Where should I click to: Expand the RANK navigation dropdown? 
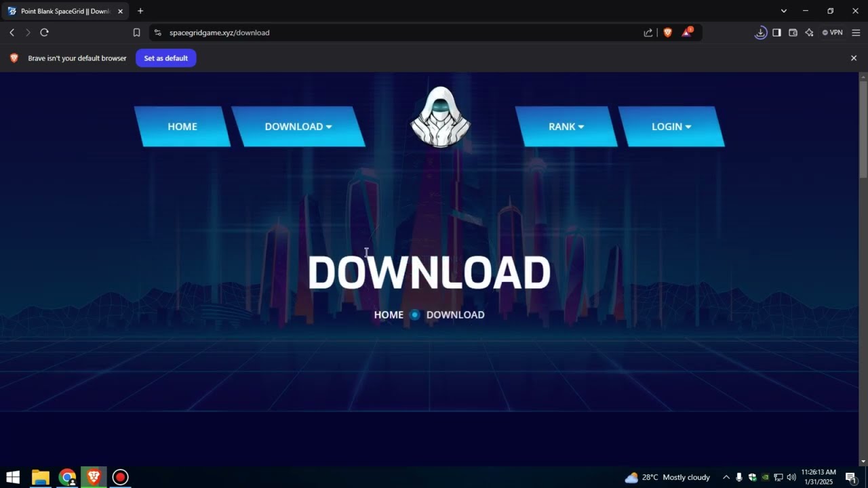(x=566, y=127)
